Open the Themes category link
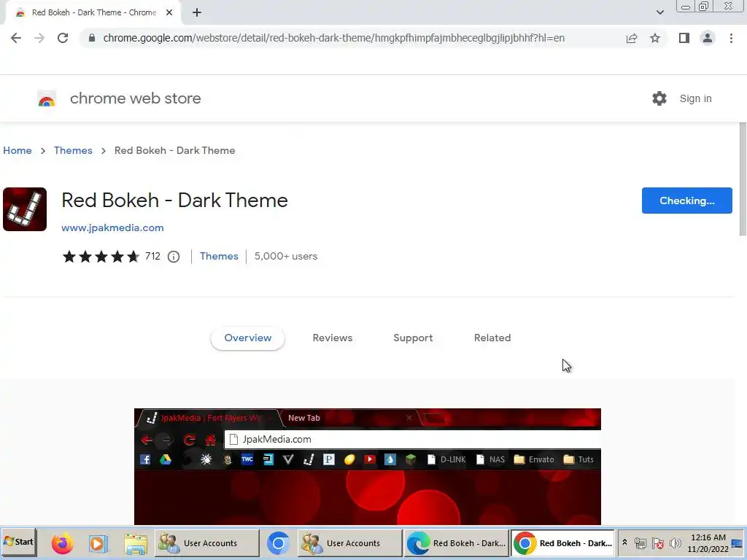Image resolution: width=747 pixels, height=560 pixels. pyautogui.click(x=219, y=256)
